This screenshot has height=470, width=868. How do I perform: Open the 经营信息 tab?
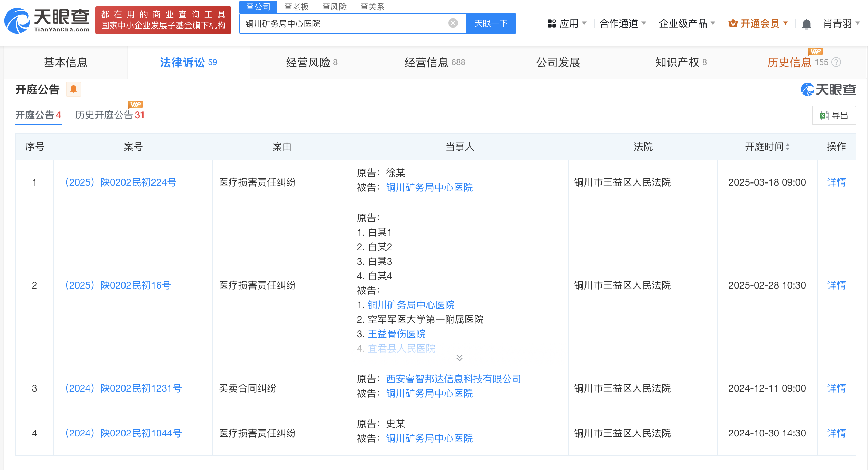click(x=435, y=63)
